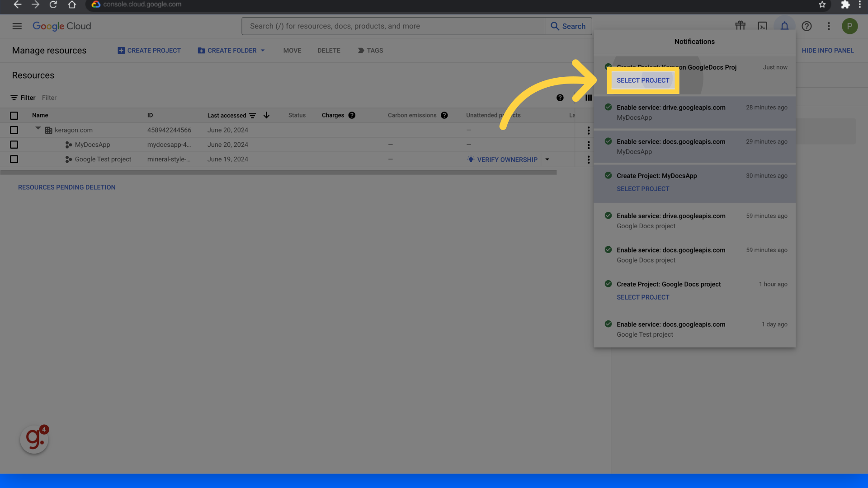Click Hide Info Panel
868x488 pixels.
tap(827, 51)
